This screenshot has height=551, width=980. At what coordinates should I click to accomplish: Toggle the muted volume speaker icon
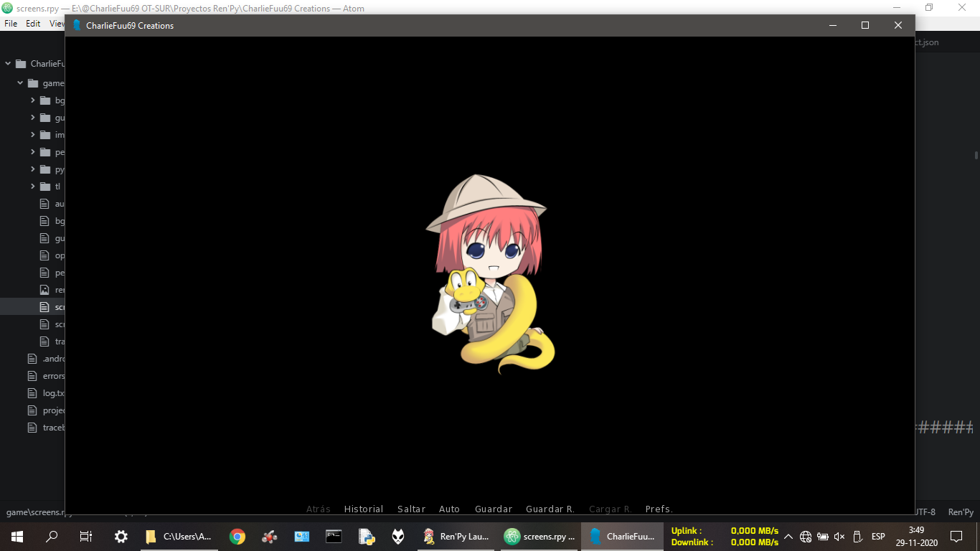839,537
